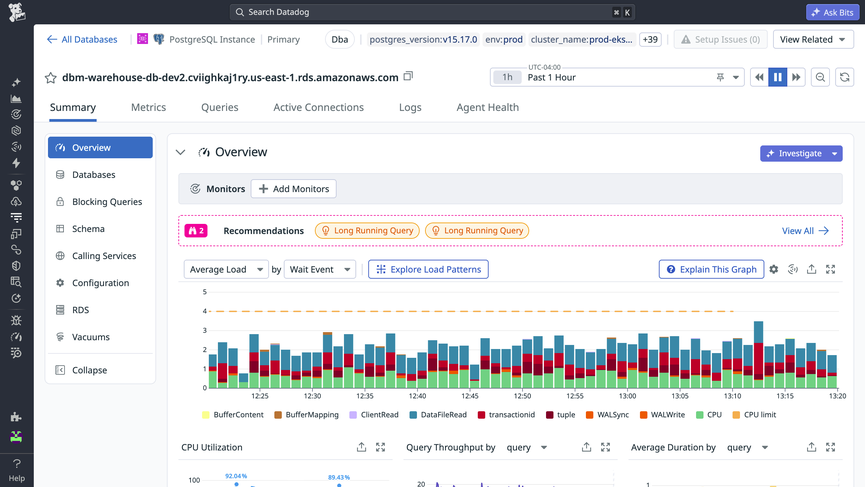Viewport: 865px width, 487px height.
Task: Collapse the side navigation menu
Action: [100, 370]
